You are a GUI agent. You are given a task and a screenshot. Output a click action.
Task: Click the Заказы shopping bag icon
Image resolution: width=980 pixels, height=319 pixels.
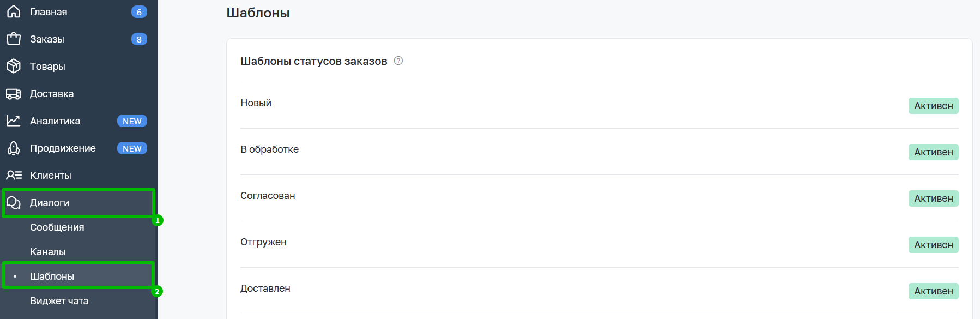(14, 39)
